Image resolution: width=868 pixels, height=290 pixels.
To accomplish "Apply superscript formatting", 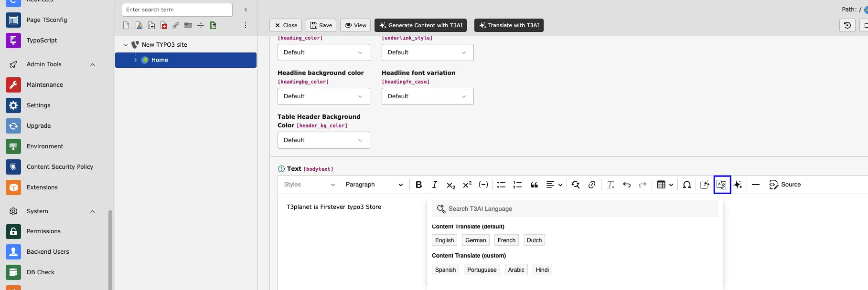I will coord(467,185).
